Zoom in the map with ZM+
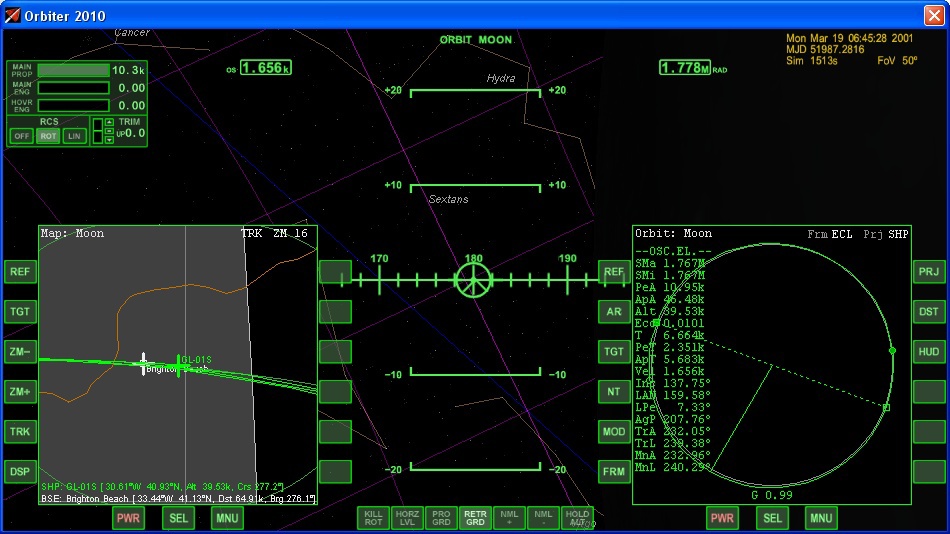 tap(19, 392)
